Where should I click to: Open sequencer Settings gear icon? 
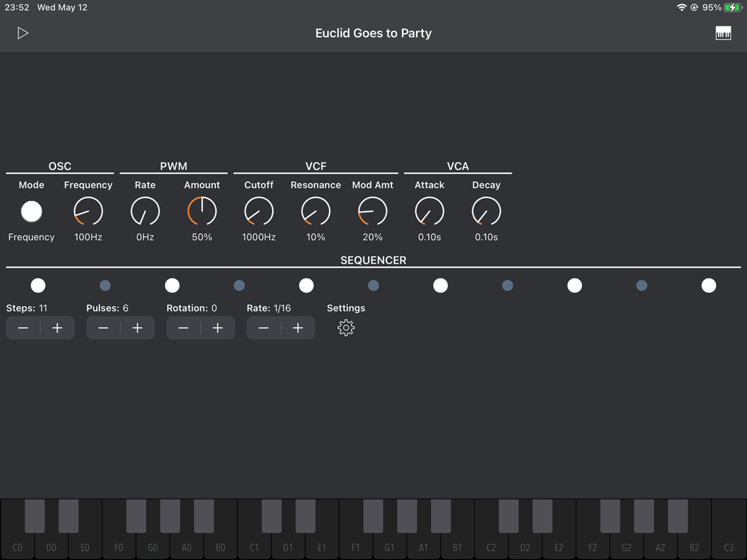click(346, 327)
